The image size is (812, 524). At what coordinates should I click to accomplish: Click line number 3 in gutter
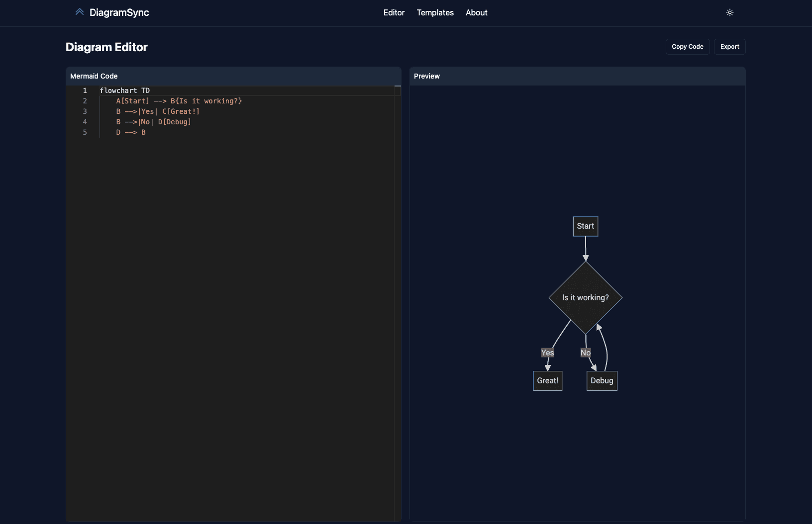(85, 111)
